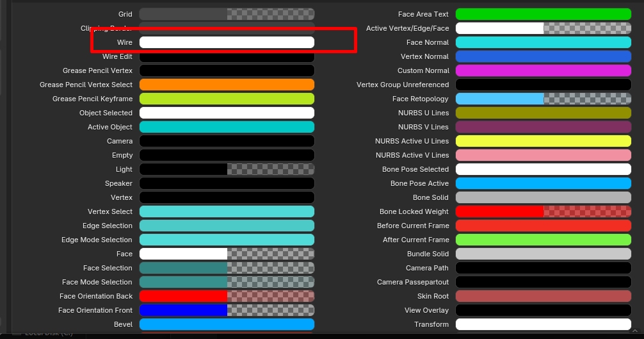Click the black Vertex color swatch

227,197
